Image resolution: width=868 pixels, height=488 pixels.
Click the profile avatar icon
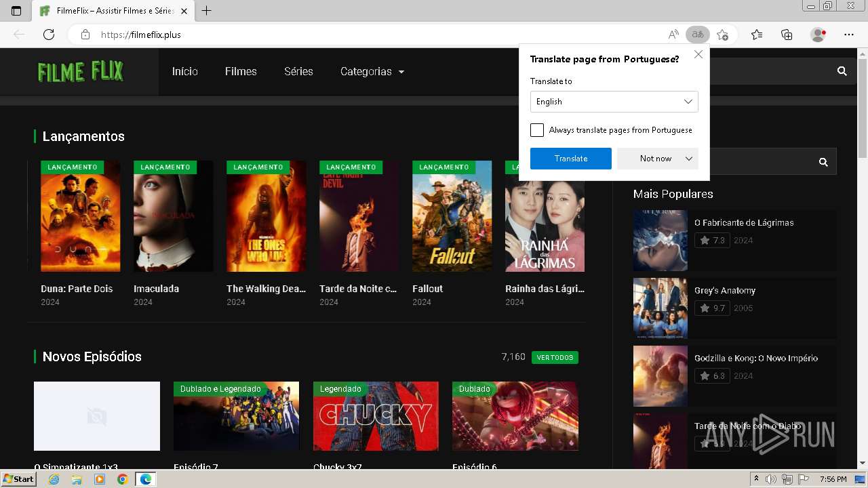[x=818, y=35]
